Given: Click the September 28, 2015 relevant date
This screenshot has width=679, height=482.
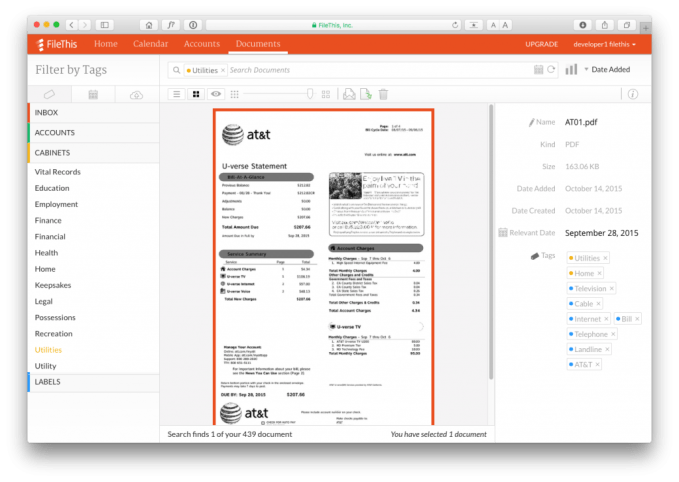Looking at the screenshot, I should click(601, 233).
